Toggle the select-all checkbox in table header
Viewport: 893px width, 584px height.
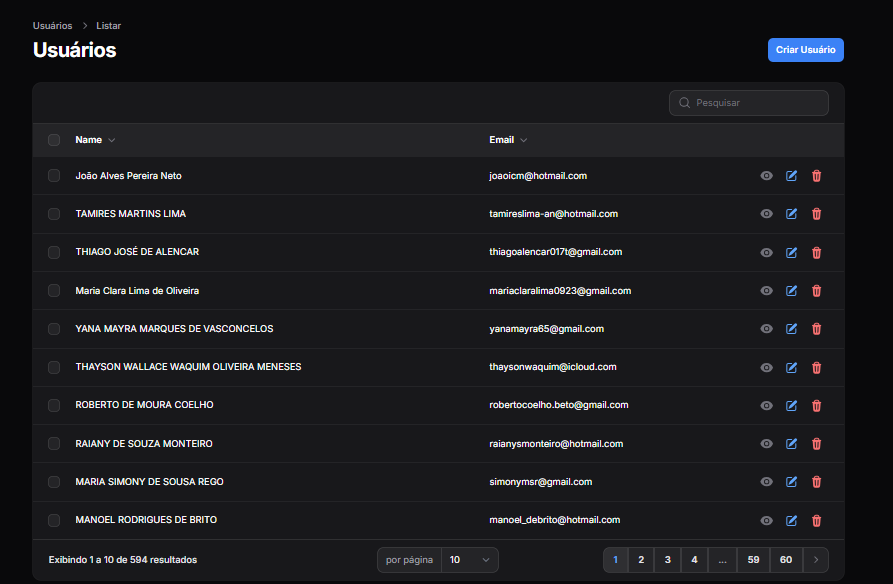54,140
